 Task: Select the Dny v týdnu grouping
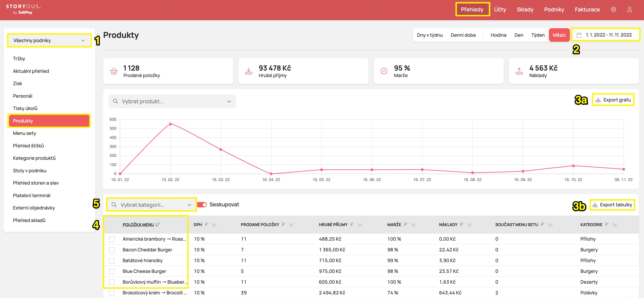point(429,35)
